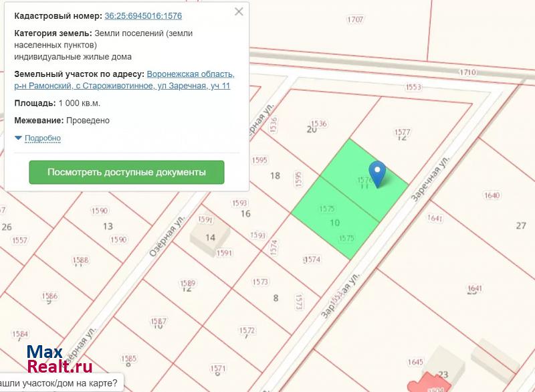Viewport: 535px width, 392px height.
Task: Select the parcel labeled 1588
Action: point(80,260)
